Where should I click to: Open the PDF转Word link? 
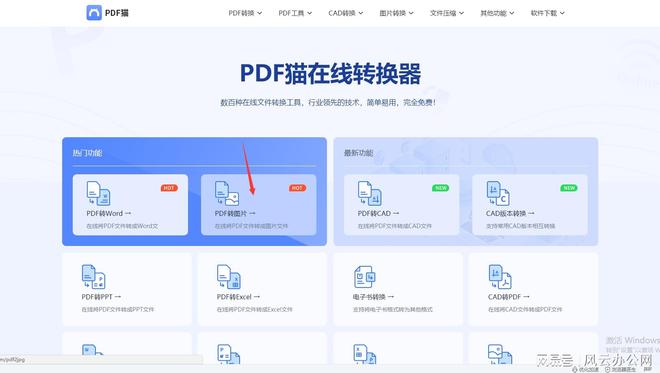[x=109, y=213]
